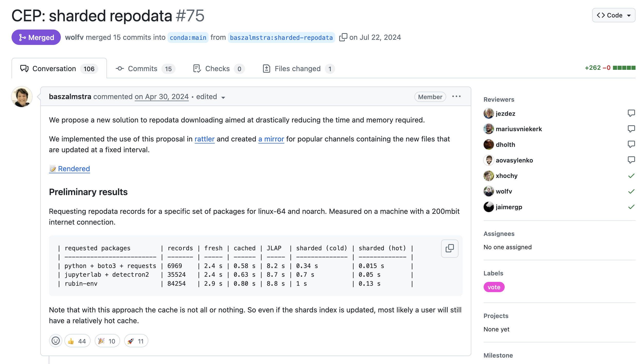View jezdez's review comment icon
Viewport: 644px width, 364px height.
click(631, 113)
